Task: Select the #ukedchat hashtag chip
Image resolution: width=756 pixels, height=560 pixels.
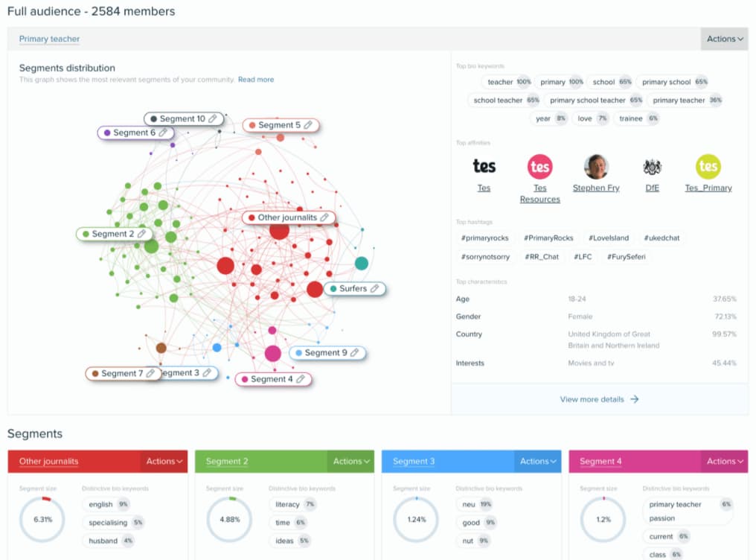Action: 661,238
